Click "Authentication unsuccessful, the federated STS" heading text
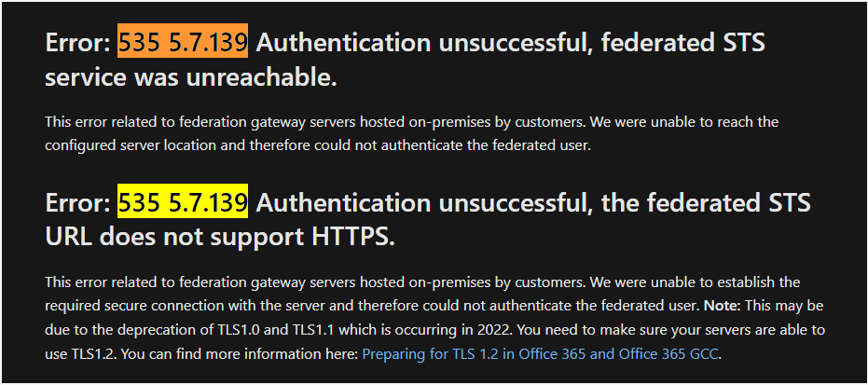 point(533,203)
